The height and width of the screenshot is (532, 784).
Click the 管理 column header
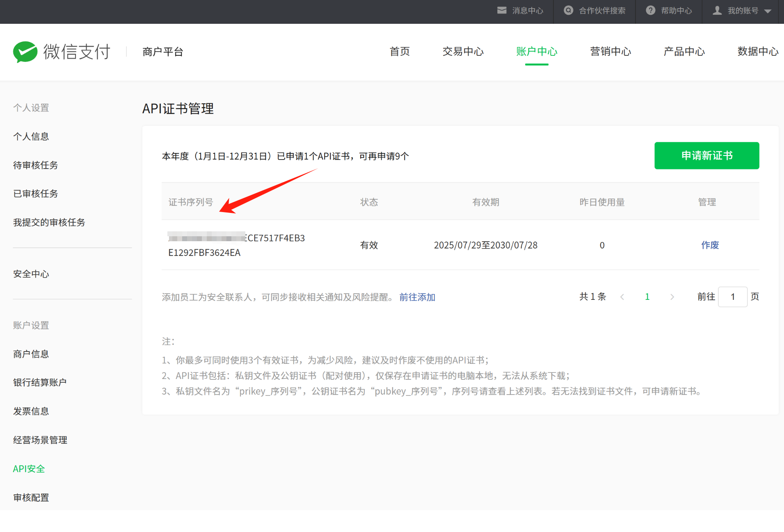[707, 202]
